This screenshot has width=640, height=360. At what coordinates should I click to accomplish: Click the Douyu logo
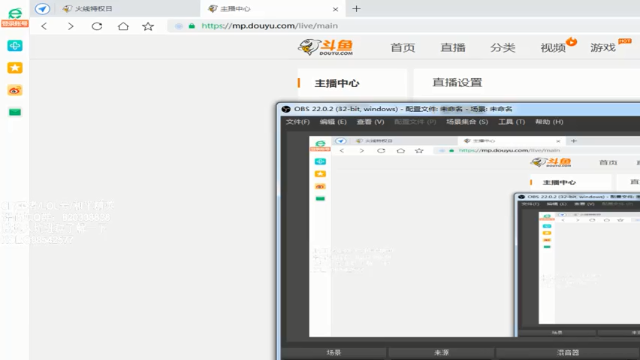(325, 47)
